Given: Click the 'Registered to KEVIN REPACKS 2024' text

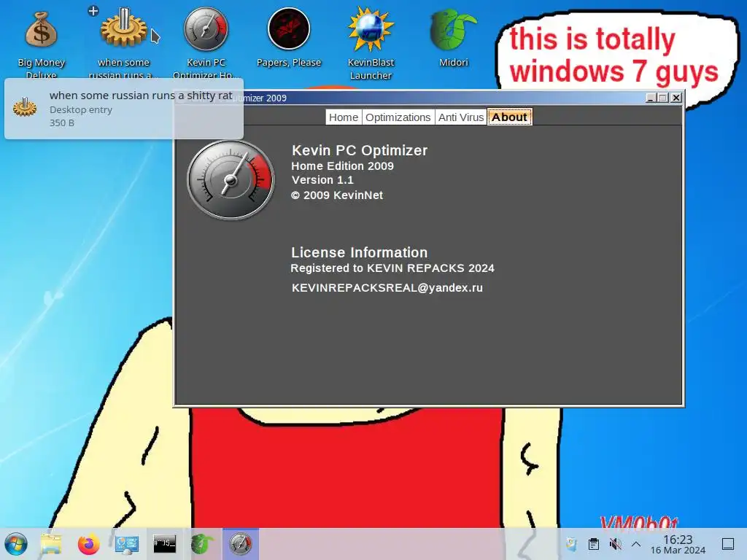Looking at the screenshot, I should click(x=392, y=268).
